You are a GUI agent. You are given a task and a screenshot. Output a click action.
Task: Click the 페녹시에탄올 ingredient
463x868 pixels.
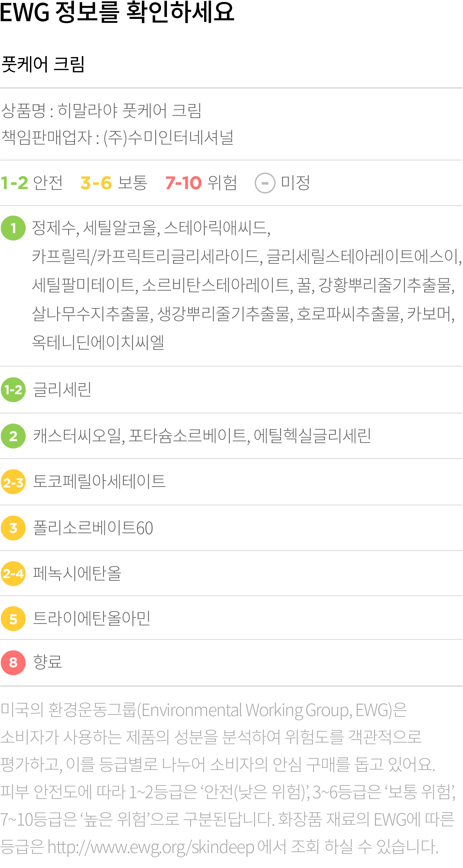(77, 574)
